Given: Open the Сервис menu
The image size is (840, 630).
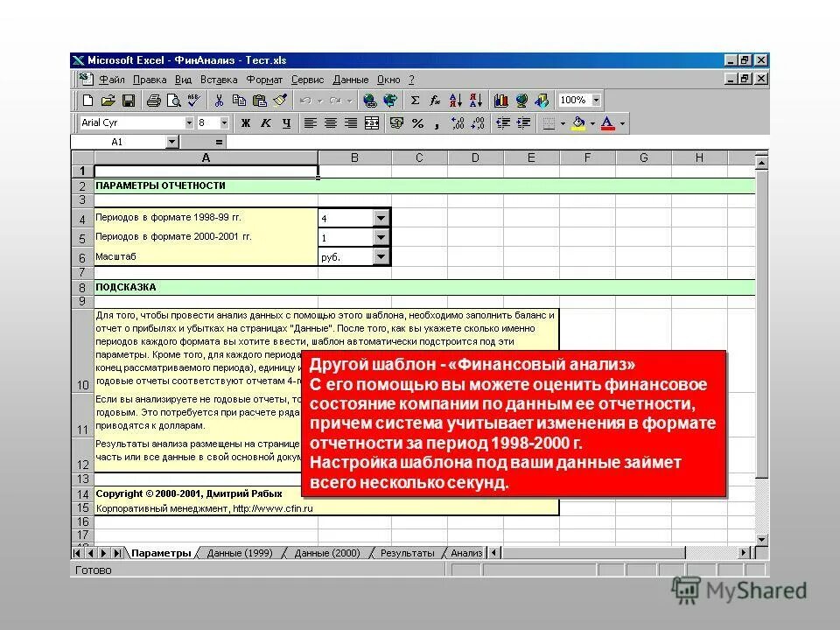Looking at the screenshot, I should pos(306,79).
